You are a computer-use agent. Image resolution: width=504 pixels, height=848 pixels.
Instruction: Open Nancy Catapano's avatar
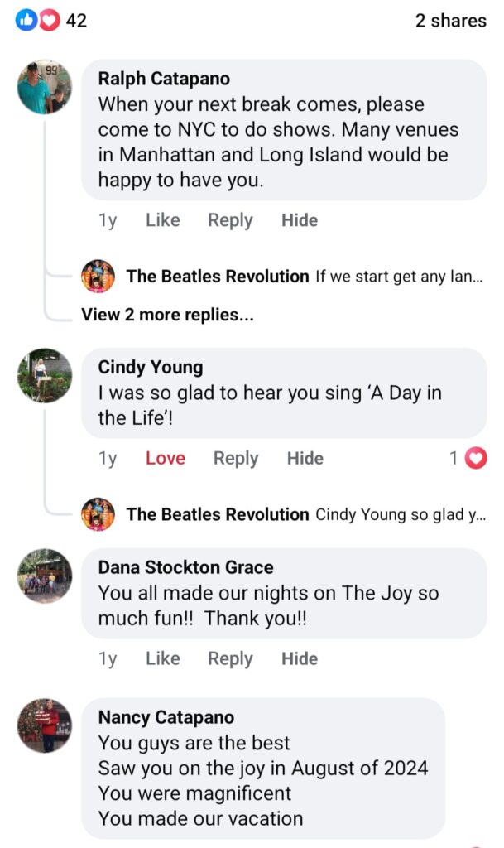point(45,725)
